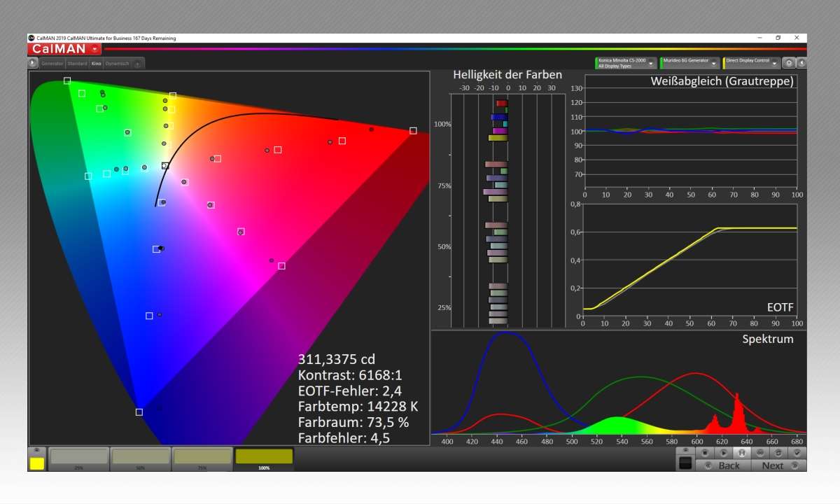Select the 50% yellow pattern swatch

[141, 459]
